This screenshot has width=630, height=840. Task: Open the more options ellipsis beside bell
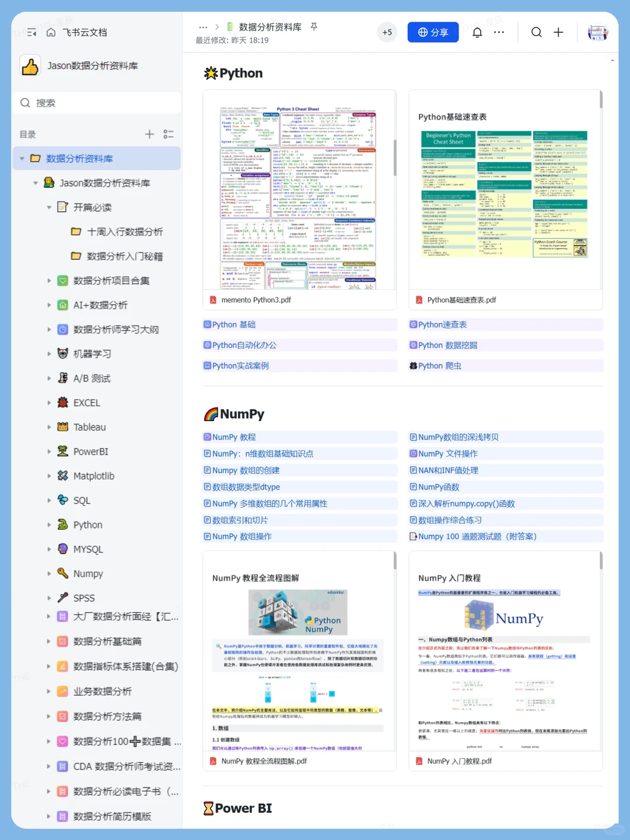[x=499, y=33]
